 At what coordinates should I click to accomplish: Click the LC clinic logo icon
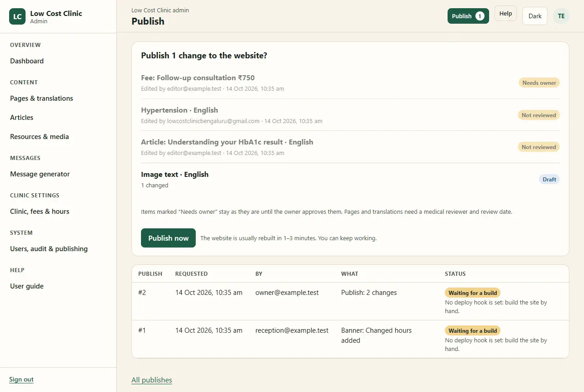tap(17, 16)
